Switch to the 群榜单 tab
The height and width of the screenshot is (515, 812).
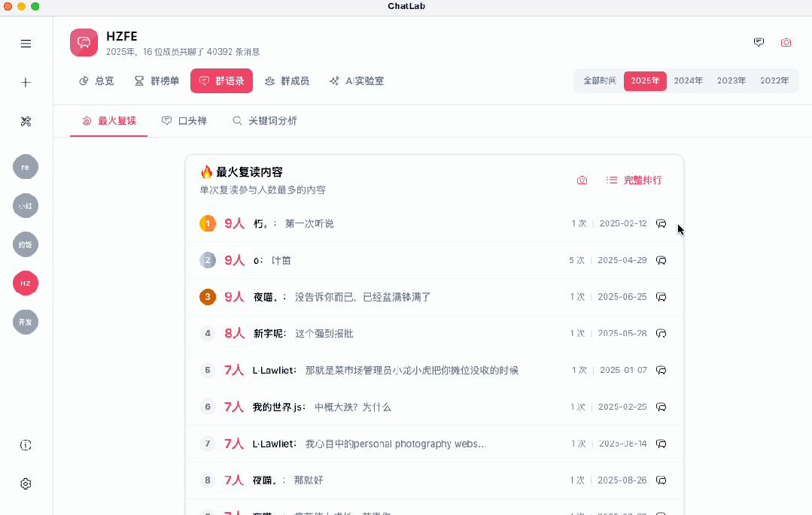pyautogui.click(x=157, y=80)
